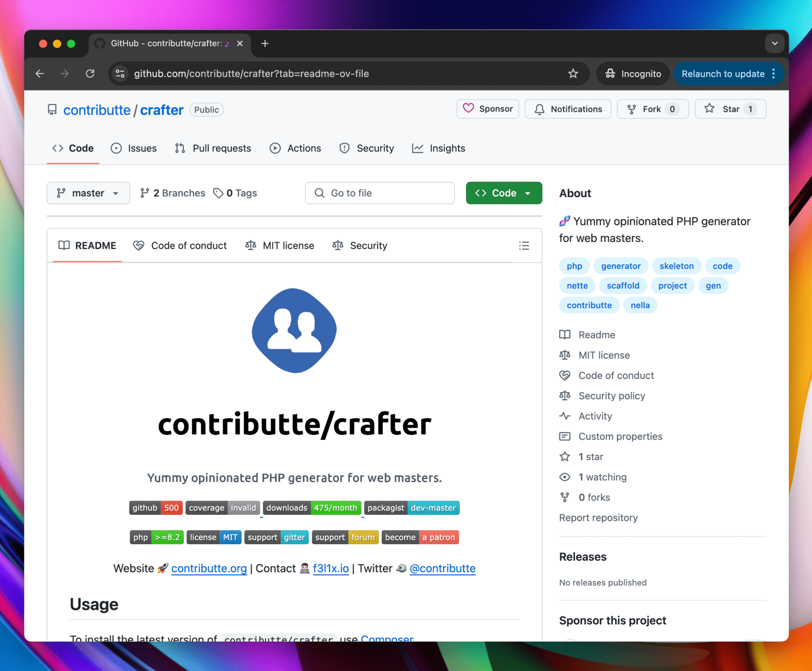Click the php topic tag
The image size is (812, 671).
(574, 266)
